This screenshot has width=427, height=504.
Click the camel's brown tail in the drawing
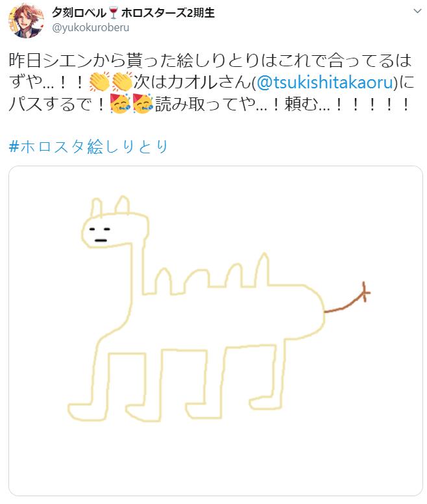347,297
